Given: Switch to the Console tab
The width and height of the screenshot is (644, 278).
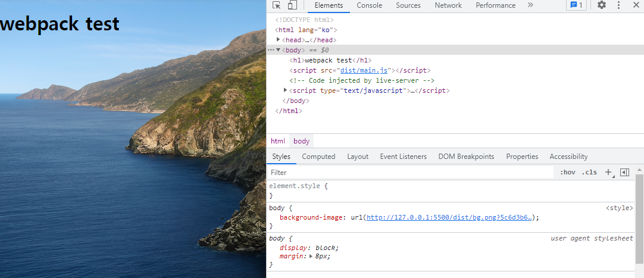Looking at the screenshot, I should click(369, 5).
